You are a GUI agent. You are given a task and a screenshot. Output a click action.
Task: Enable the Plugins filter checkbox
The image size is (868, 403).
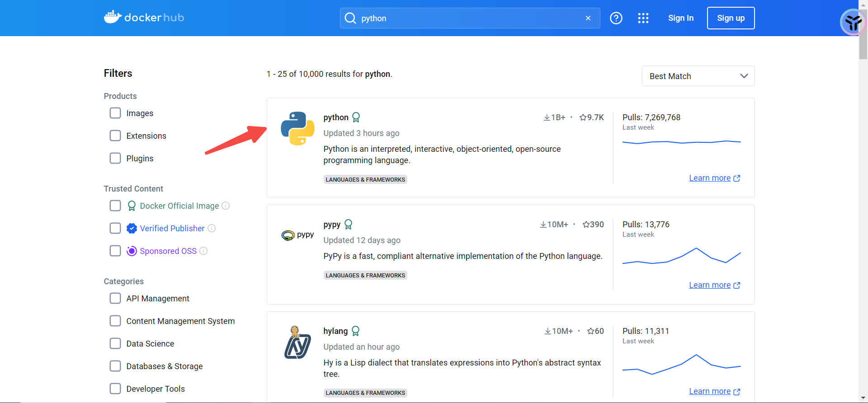[115, 158]
